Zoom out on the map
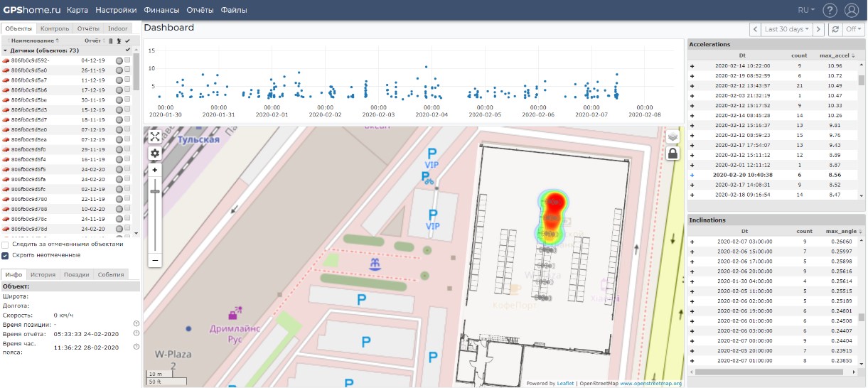The height and width of the screenshot is (388, 868). (x=155, y=261)
